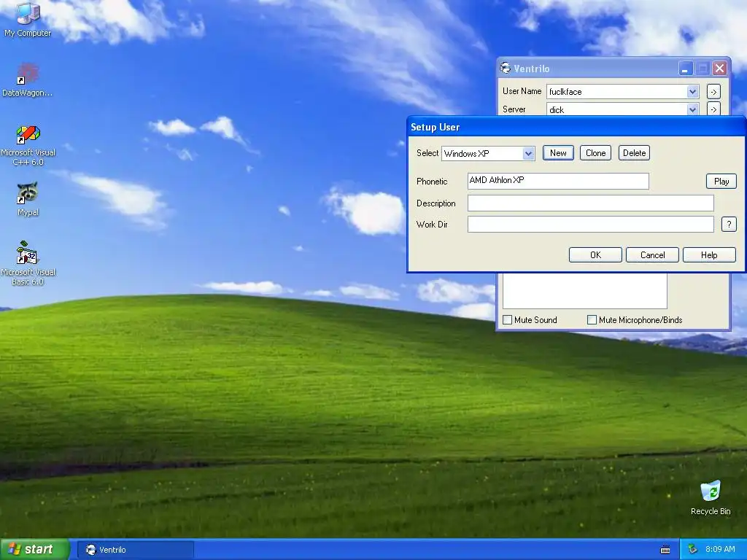Close the Ventrilo window

[719, 69]
